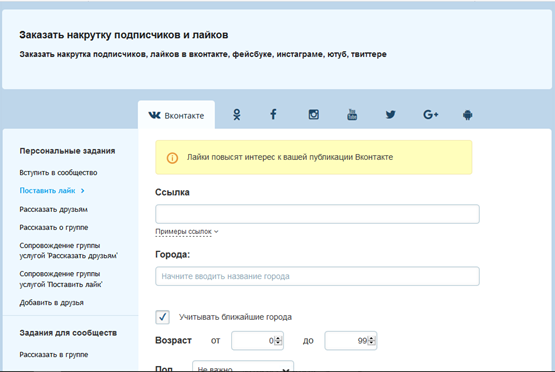This screenshot has width=555, height=372.
Task: Switch to the Instagram tab icon
Action: (314, 114)
